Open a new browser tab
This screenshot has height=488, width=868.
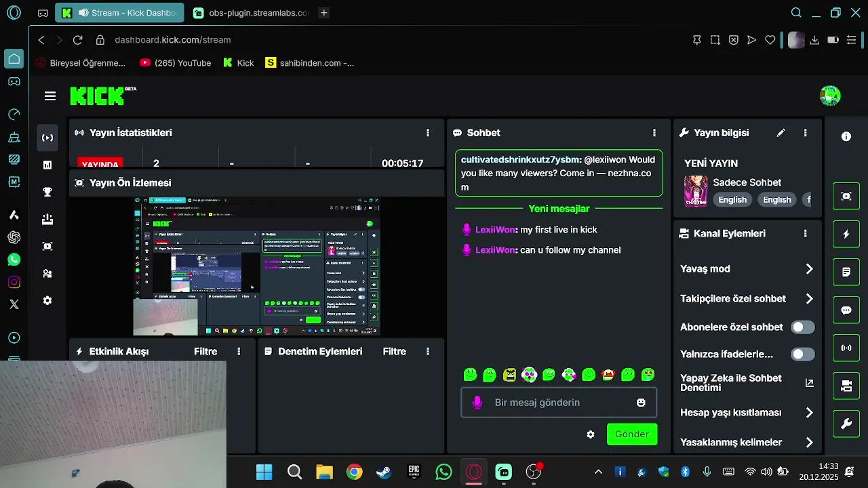[324, 13]
